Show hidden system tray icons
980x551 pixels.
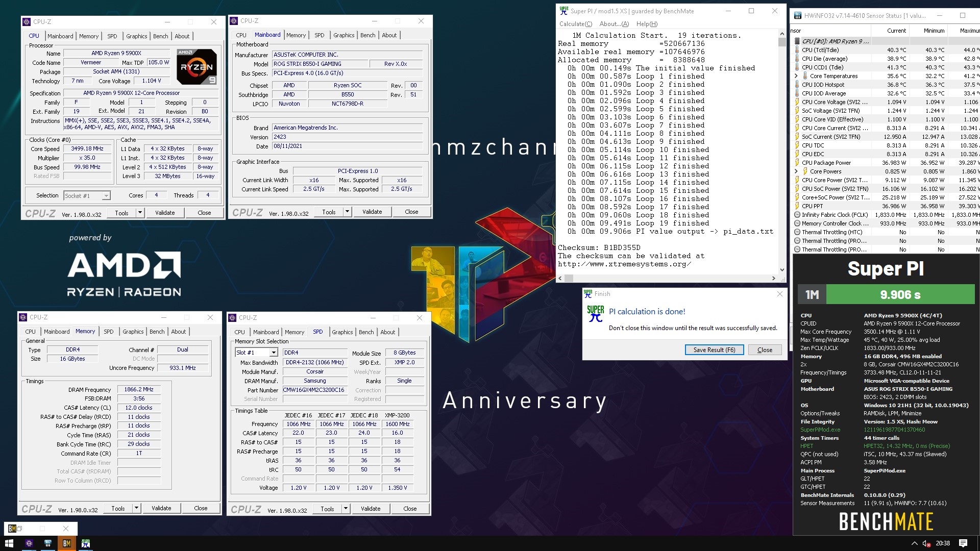click(x=914, y=543)
